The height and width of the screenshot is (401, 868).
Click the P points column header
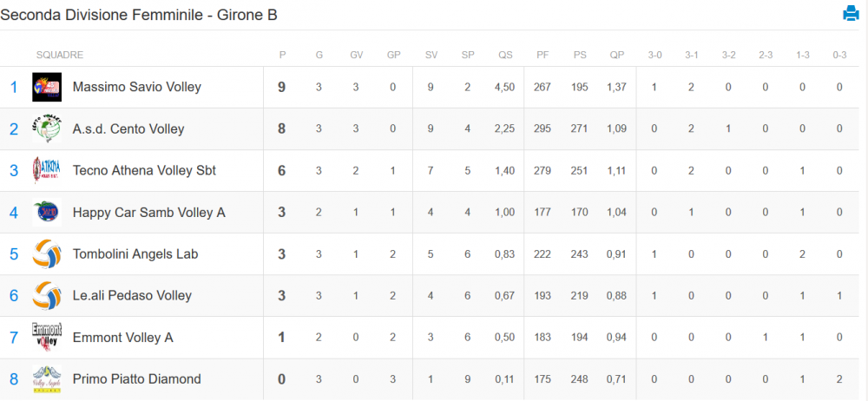pyautogui.click(x=282, y=55)
